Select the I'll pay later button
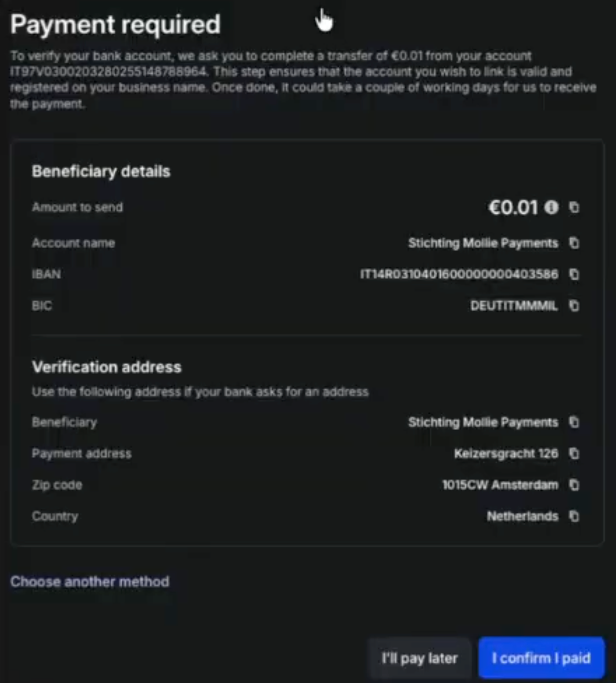616x683 pixels. pyautogui.click(x=419, y=658)
